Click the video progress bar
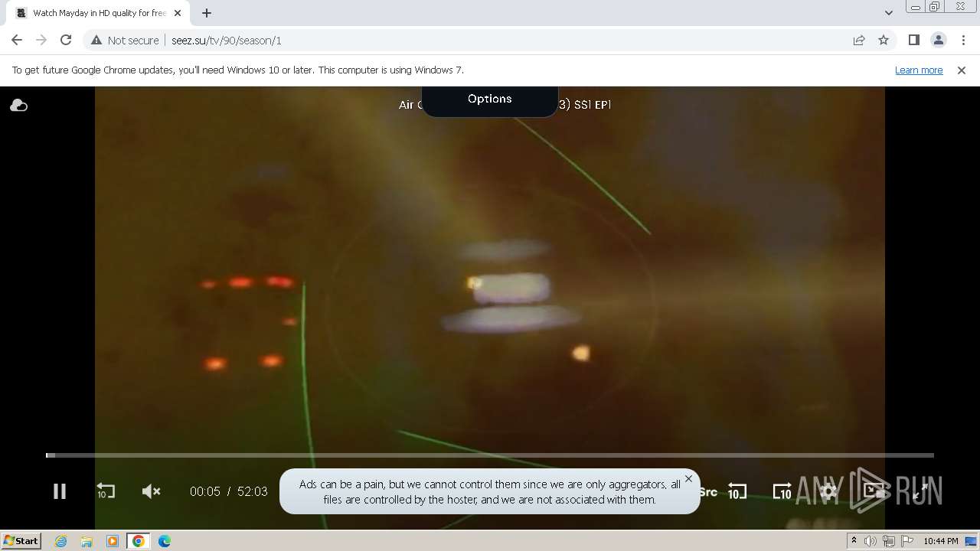The width and height of the screenshot is (980, 551). coord(490,455)
